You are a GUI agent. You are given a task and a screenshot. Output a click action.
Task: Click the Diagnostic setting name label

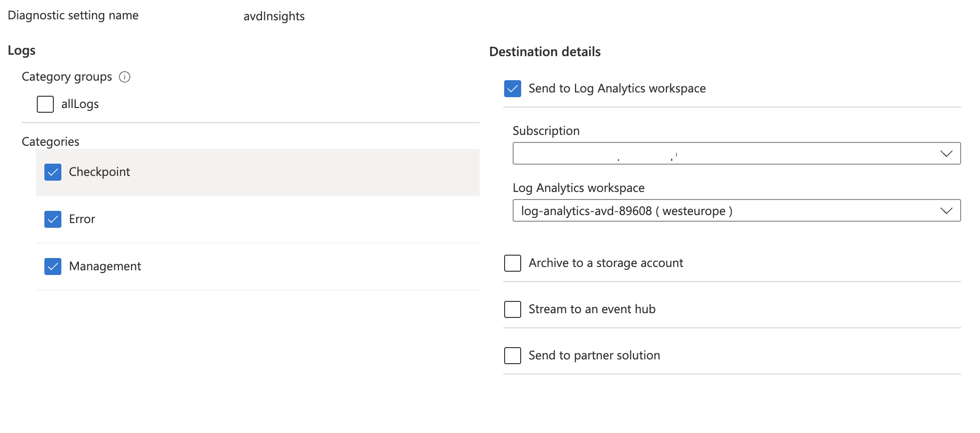(73, 15)
